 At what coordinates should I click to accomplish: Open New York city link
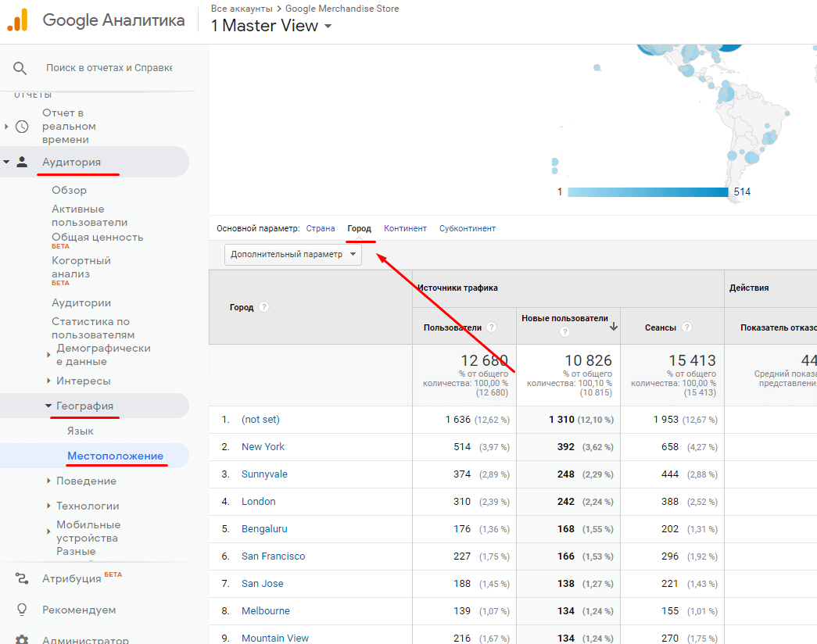click(263, 446)
